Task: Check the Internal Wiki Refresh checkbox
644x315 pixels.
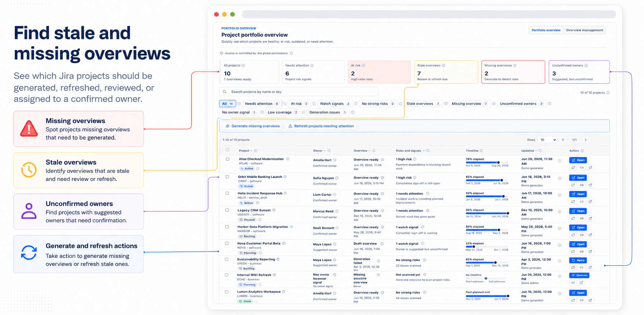Action: click(227, 275)
